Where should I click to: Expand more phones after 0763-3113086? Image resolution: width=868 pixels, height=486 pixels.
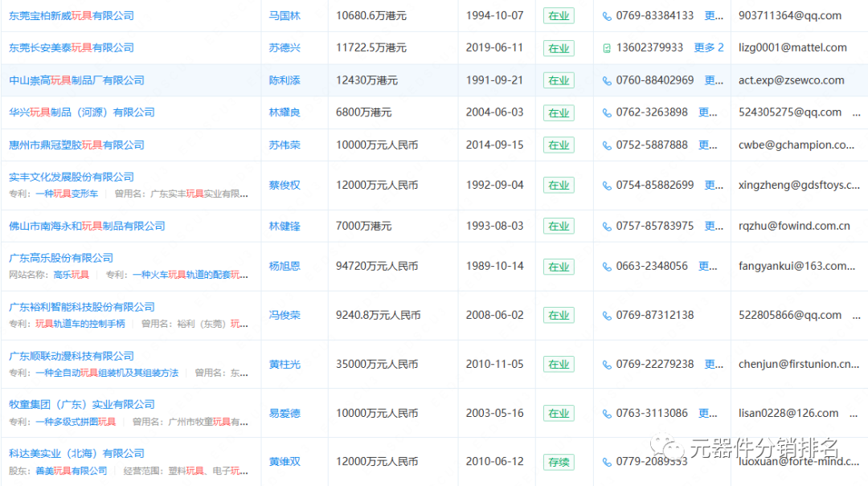click(x=707, y=413)
